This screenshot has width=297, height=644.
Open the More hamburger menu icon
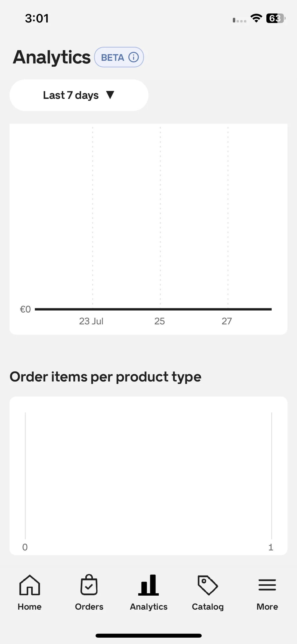click(267, 585)
